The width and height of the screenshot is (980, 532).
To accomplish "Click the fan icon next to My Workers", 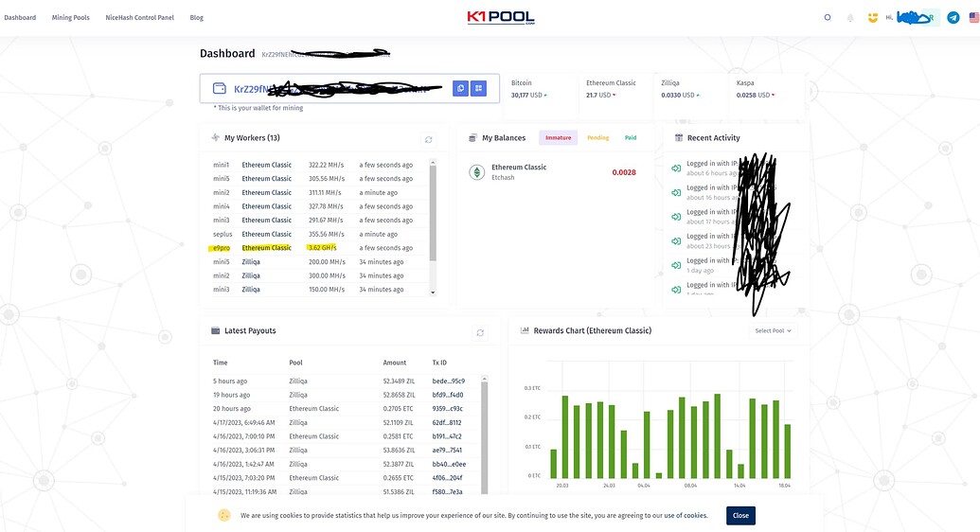I will [215, 137].
